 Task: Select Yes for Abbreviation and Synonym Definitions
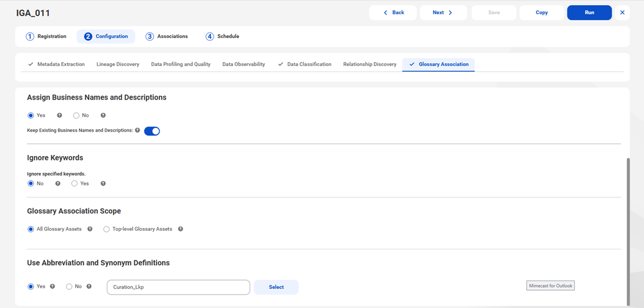click(30, 286)
